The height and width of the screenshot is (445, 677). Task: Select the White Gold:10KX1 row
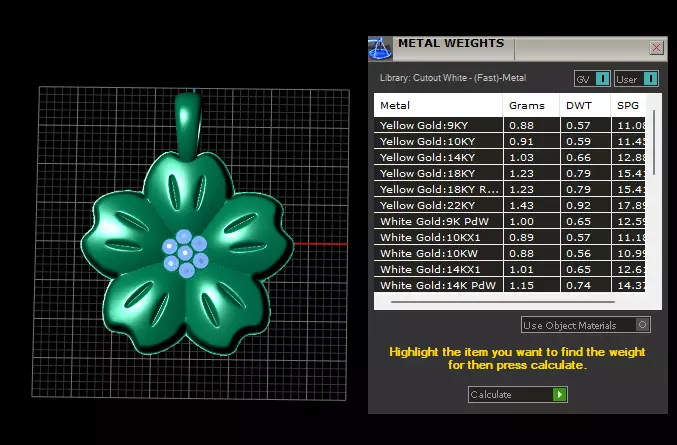(509, 237)
